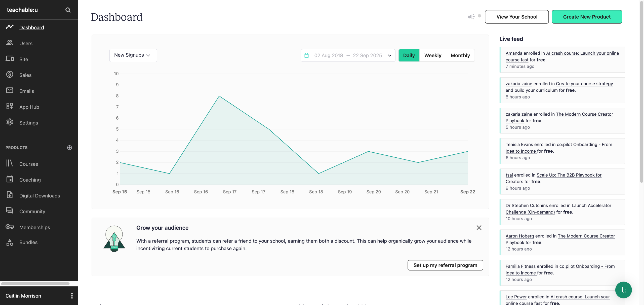Screen dimensions: 644x305
Task: Open the announcements megaphone icon
Action: pos(471,17)
